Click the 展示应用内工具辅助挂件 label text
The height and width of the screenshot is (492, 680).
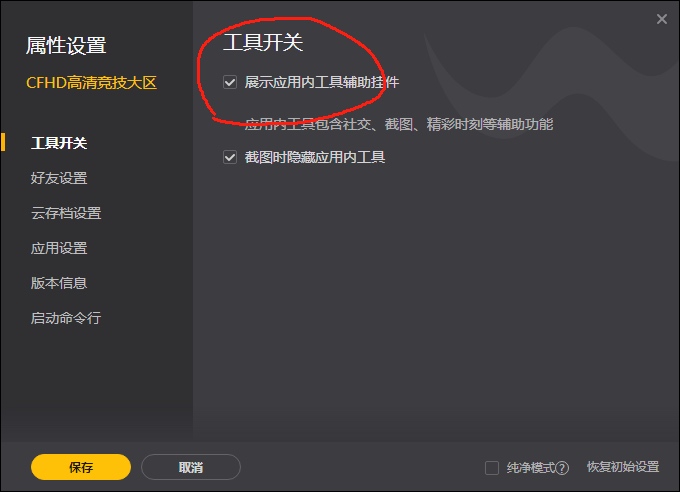[x=322, y=82]
